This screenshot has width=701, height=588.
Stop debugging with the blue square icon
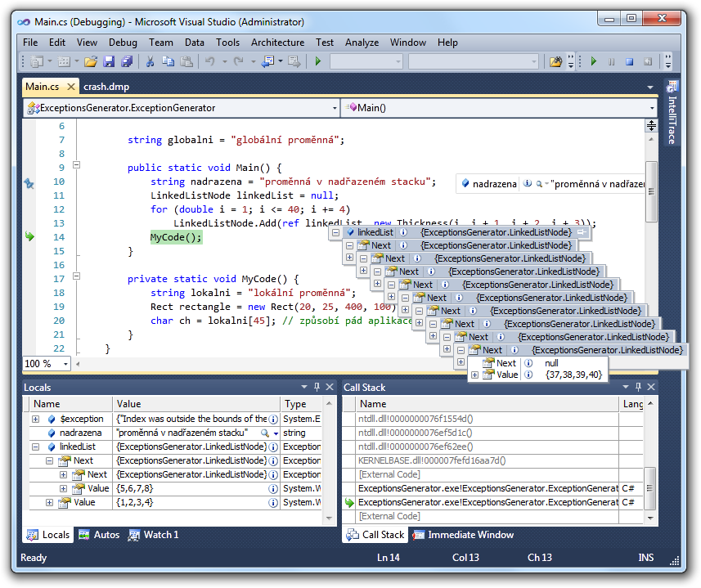click(630, 61)
